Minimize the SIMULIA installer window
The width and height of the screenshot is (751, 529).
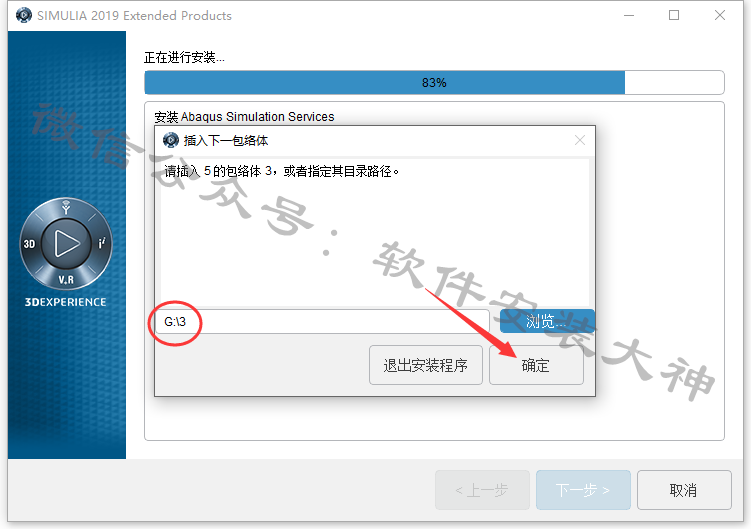629,15
